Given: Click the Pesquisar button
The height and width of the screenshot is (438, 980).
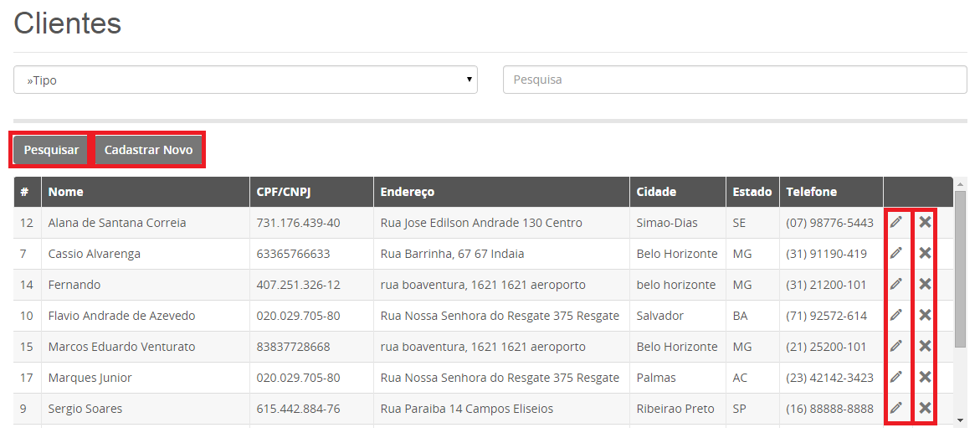Looking at the screenshot, I should pyautogui.click(x=51, y=150).
